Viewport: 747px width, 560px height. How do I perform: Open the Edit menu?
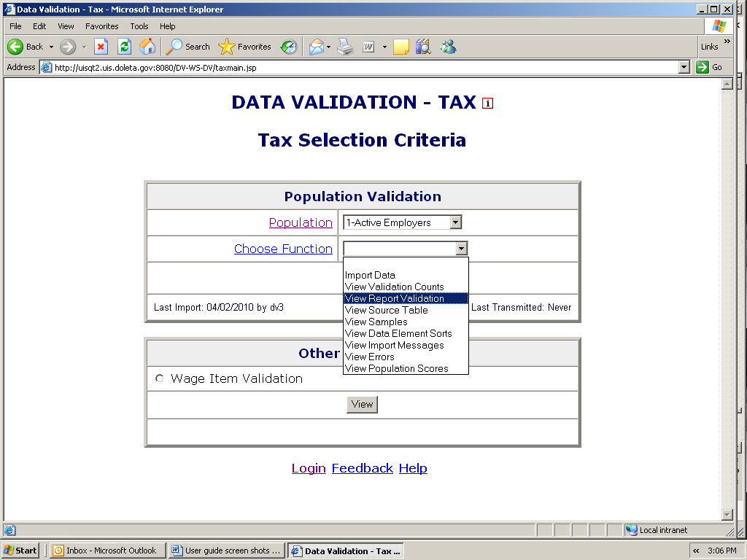pos(39,26)
